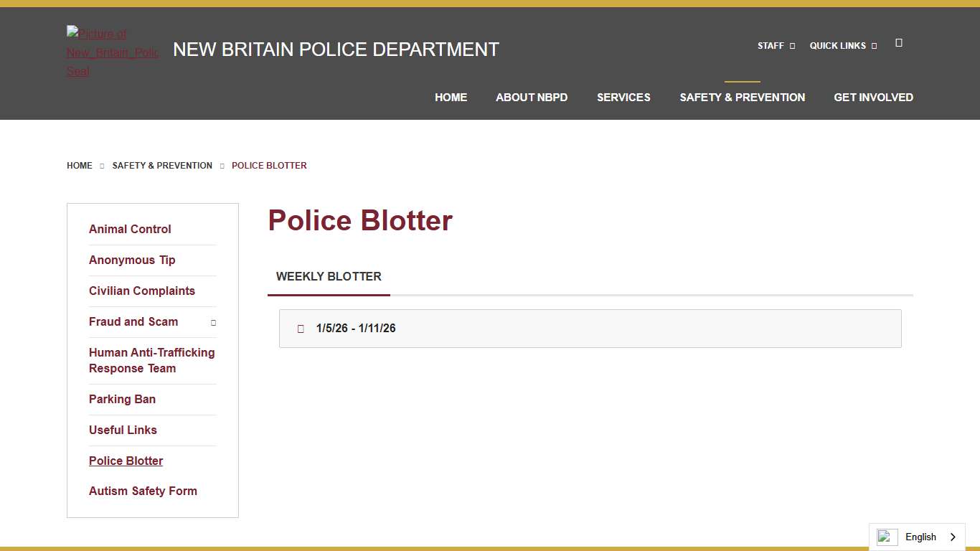The image size is (980, 551).
Task: Click the document icon beside the 1/5/26 blotter
Action: 300,328
